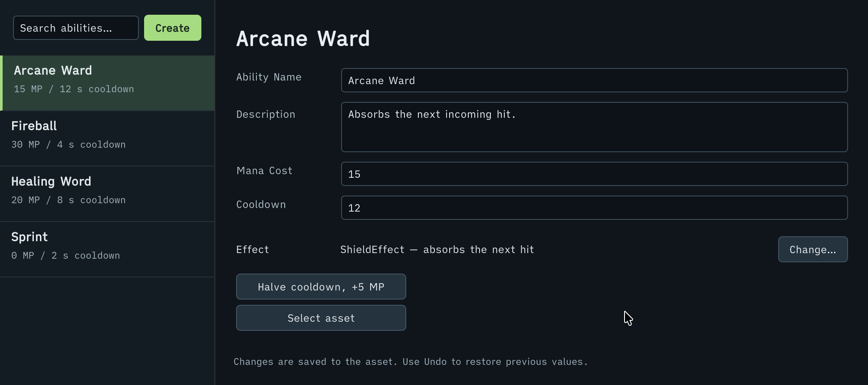Select the Healing Word ability
This screenshot has width=868, height=385.
tap(108, 194)
